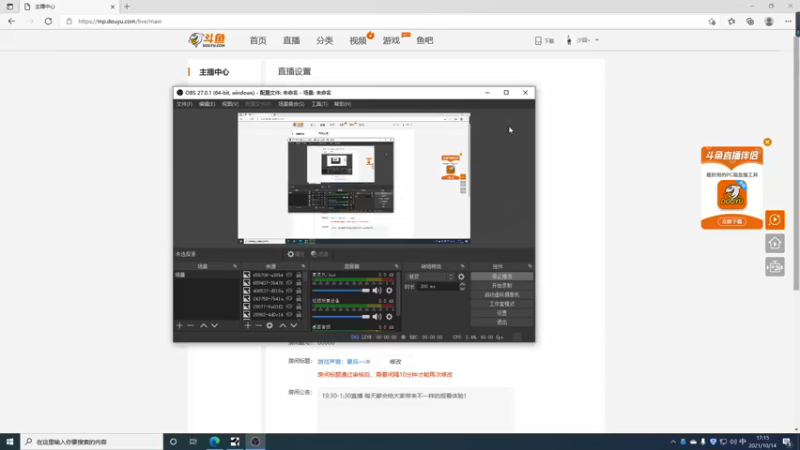
Task: Toggle the lock on source 406537-d916a
Action: point(298,291)
